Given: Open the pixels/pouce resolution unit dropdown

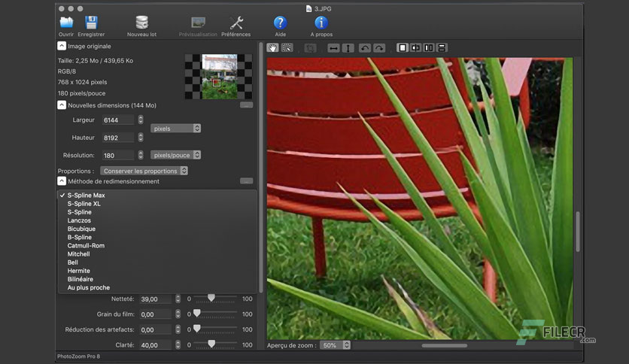Looking at the screenshot, I should [x=176, y=155].
